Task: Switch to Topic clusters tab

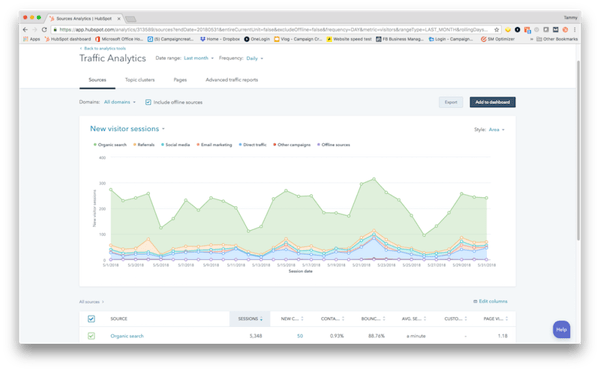Action: [x=140, y=80]
